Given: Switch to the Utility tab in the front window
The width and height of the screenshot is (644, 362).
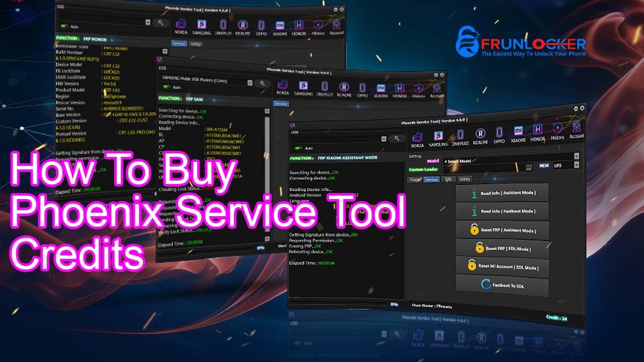Looking at the screenshot, I should coord(464,179).
